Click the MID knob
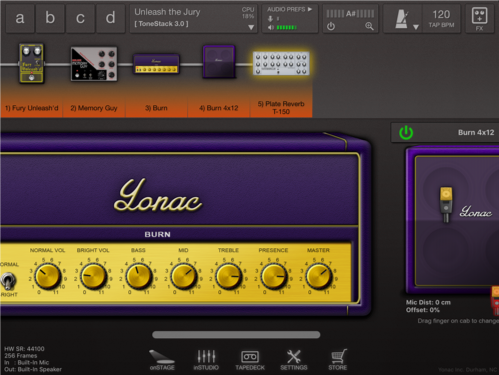This screenshot has height=375, width=499. pos(183,276)
